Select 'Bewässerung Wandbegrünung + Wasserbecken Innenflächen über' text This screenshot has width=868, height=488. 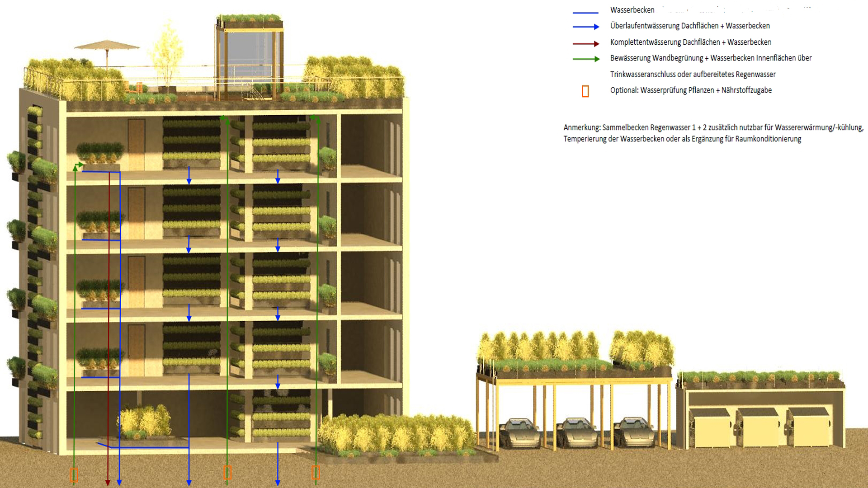point(711,58)
